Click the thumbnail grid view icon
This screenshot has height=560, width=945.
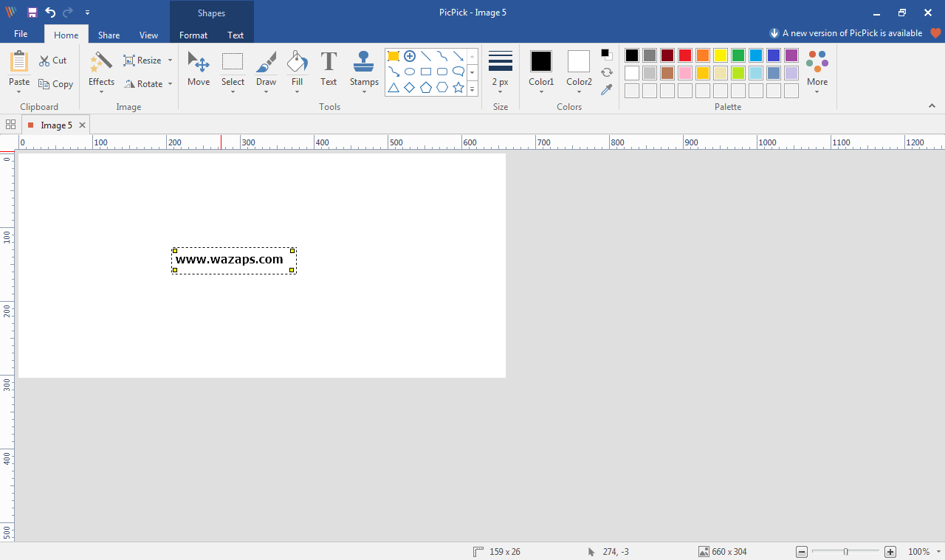click(10, 125)
